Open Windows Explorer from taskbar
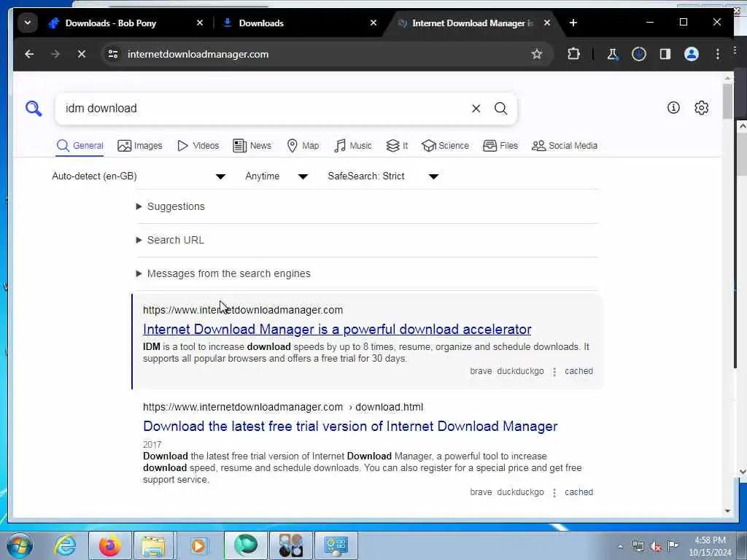The height and width of the screenshot is (560, 747). 154,545
